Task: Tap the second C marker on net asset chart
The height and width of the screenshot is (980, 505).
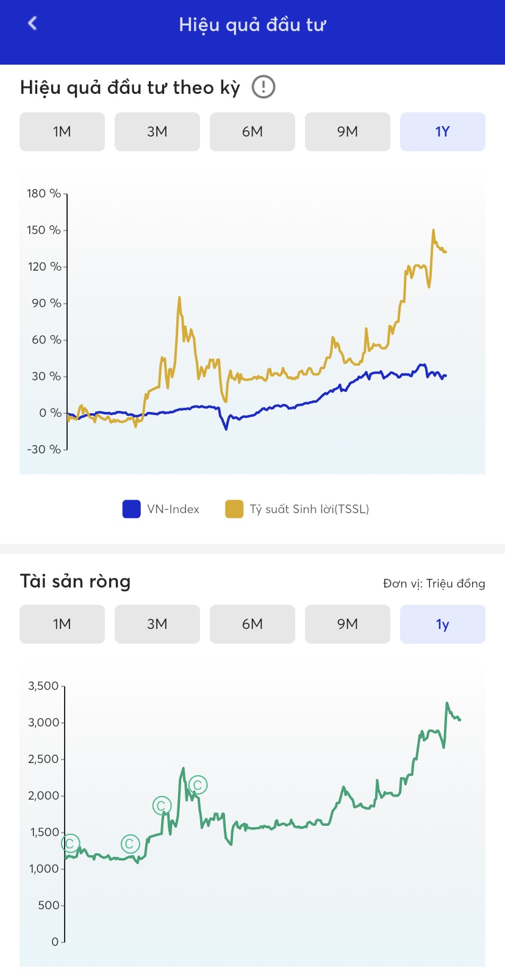Action: click(x=130, y=843)
